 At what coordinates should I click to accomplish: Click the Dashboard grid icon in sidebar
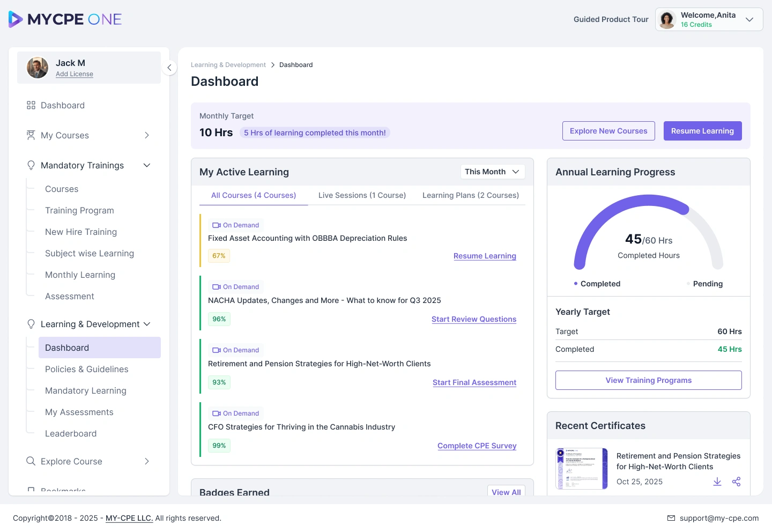click(x=31, y=105)
